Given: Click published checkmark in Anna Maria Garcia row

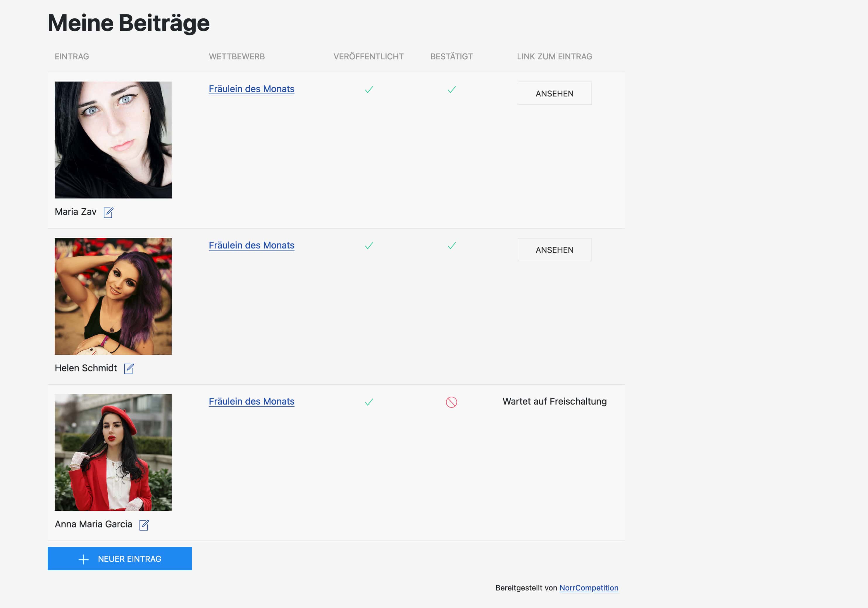Looking at the screenshot, I should [368, 402].
